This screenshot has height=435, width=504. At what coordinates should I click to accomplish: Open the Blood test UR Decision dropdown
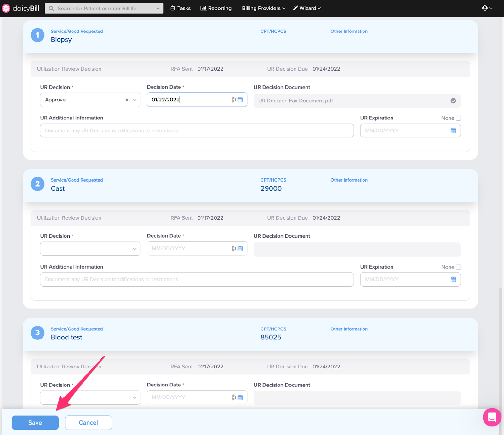[x=90, y=397]
